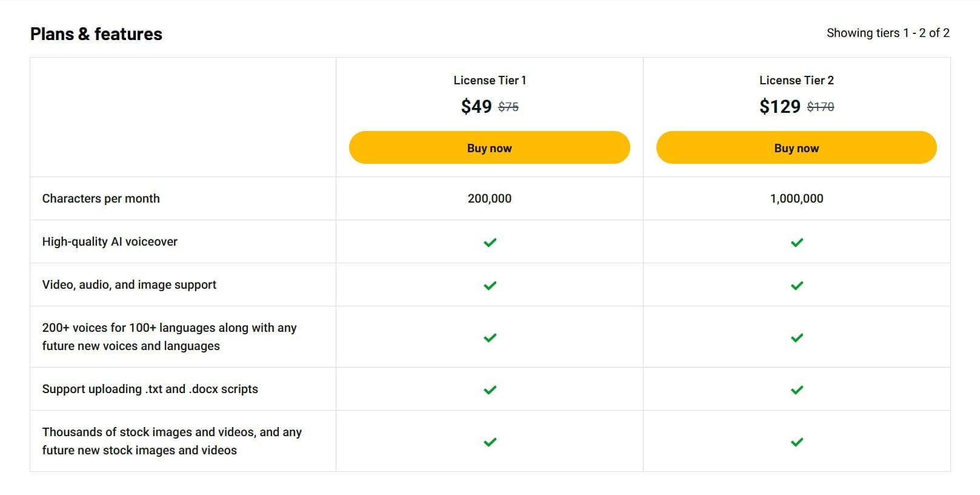The height and width of the screenshot is (495, 980).
Task: Click Tier 1 200+ voices checkmark
Action: [490, 337]
